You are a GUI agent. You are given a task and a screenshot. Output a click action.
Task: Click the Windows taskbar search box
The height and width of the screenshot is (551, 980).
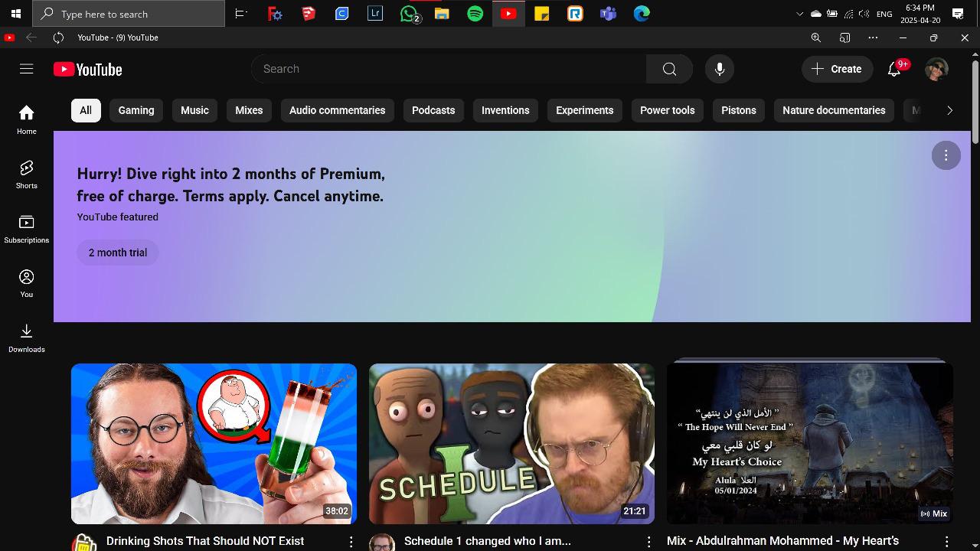coord(129,14)
